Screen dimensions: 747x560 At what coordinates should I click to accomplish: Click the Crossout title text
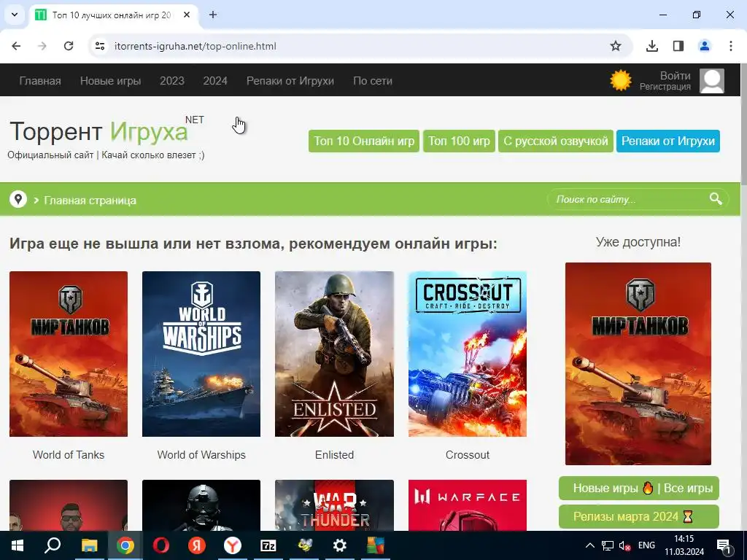tap(468, 455)
